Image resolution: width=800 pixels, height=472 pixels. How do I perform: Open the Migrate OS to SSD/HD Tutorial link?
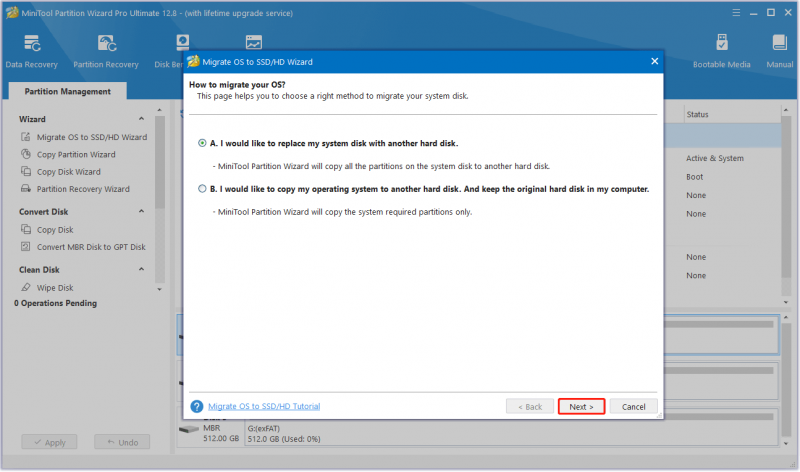click(264, 406)
